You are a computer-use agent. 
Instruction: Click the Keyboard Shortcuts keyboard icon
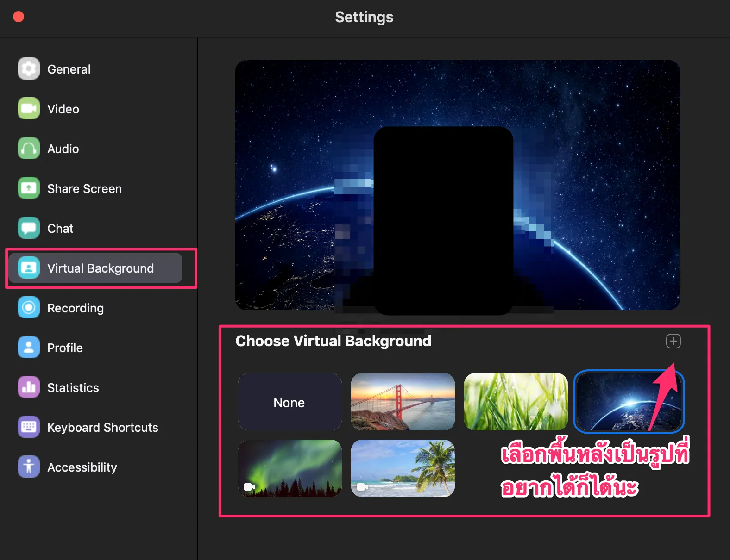pos(29,427)
